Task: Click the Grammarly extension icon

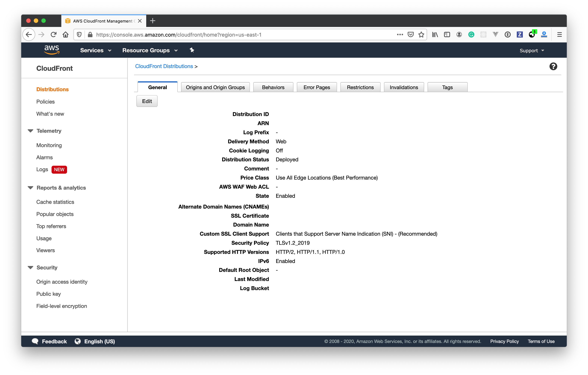Action: pos(471,35)
